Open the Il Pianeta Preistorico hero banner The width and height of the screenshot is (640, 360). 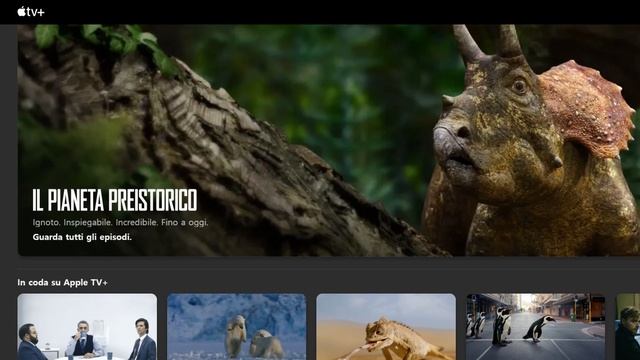[x=329, y=140]
